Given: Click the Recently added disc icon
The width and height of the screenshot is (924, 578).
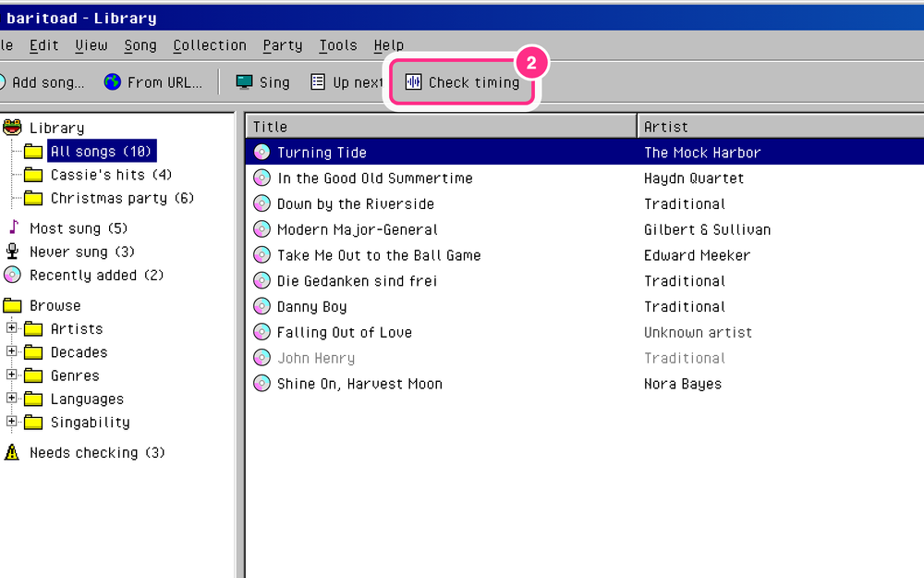Looking at the screenshot, I should [x=12, y=275].
